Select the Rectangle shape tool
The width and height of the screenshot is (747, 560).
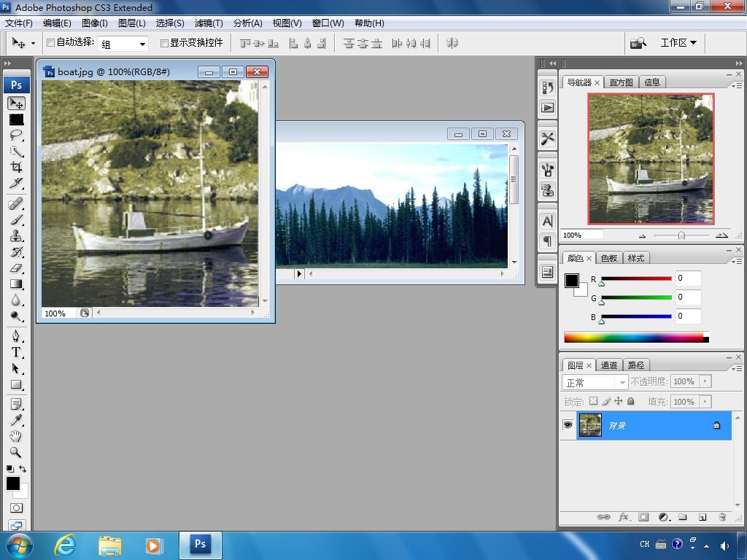click(16, 384)
